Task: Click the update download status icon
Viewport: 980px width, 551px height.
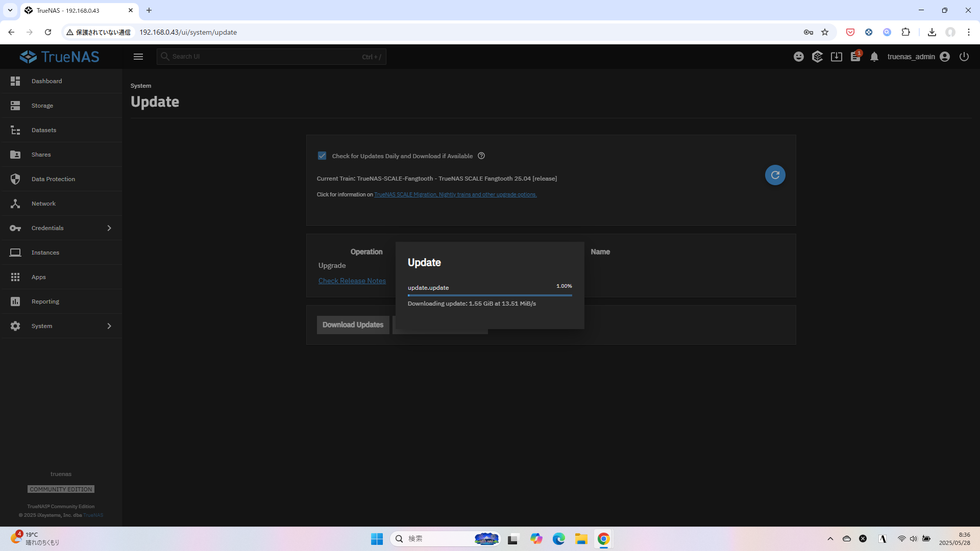Action: pos(837,57)
